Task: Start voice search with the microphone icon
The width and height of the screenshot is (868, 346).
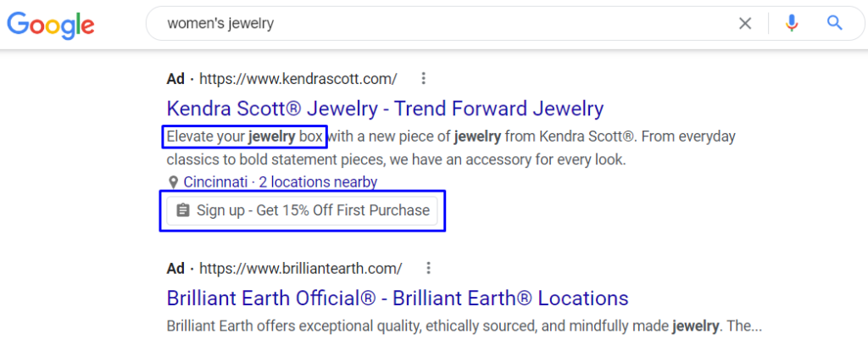Action: [x=793, y=23]
